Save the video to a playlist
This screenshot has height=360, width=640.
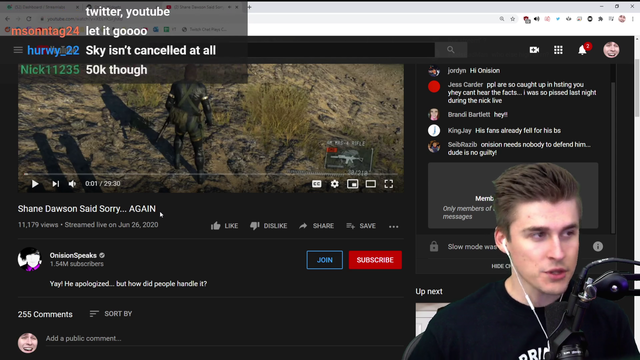(361, 226)
